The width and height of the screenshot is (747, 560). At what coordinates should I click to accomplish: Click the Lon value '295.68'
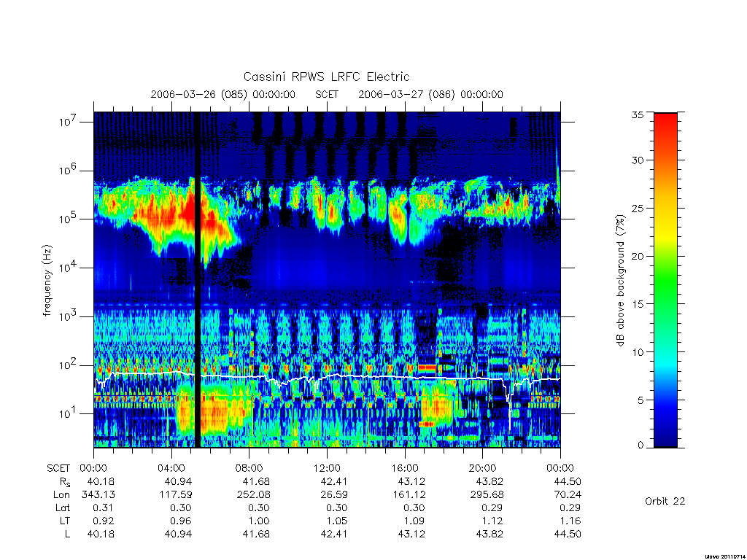pos(487,495)
